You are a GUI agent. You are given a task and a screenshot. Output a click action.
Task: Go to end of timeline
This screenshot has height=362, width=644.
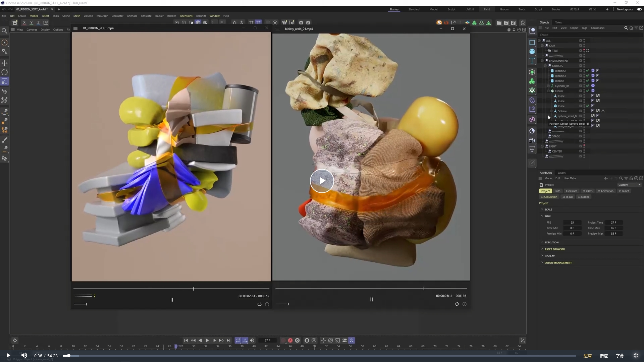pos(228,340)
